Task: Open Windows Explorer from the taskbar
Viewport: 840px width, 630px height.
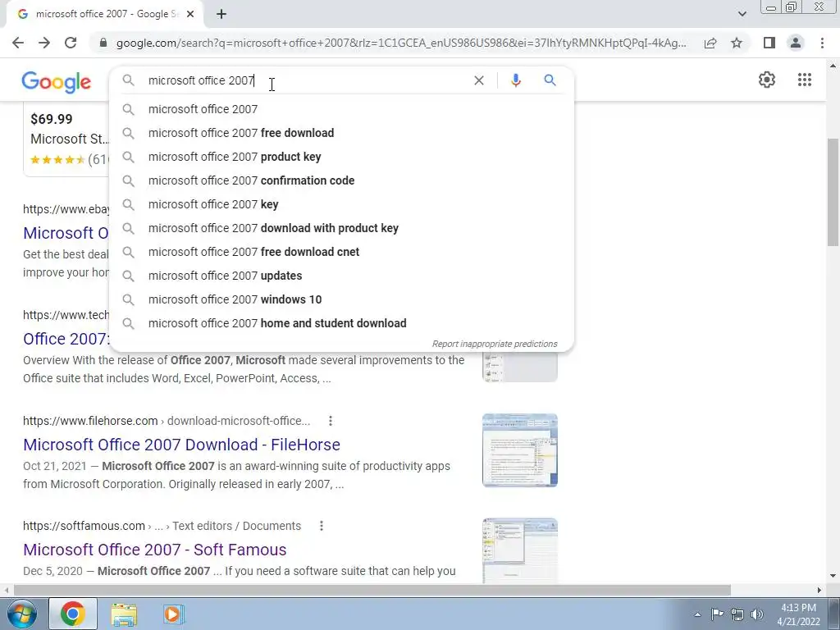Action: pyautogui.click(x=124, y=614)
